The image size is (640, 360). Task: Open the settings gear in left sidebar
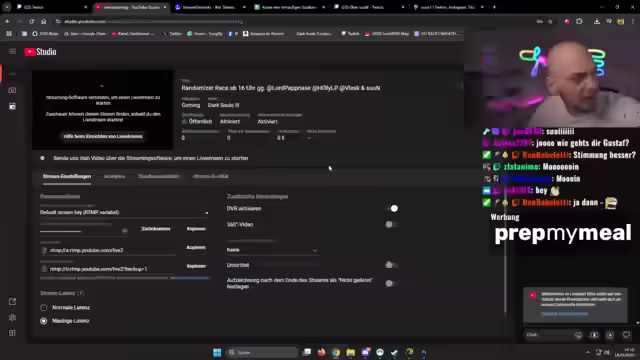[12, 318]
